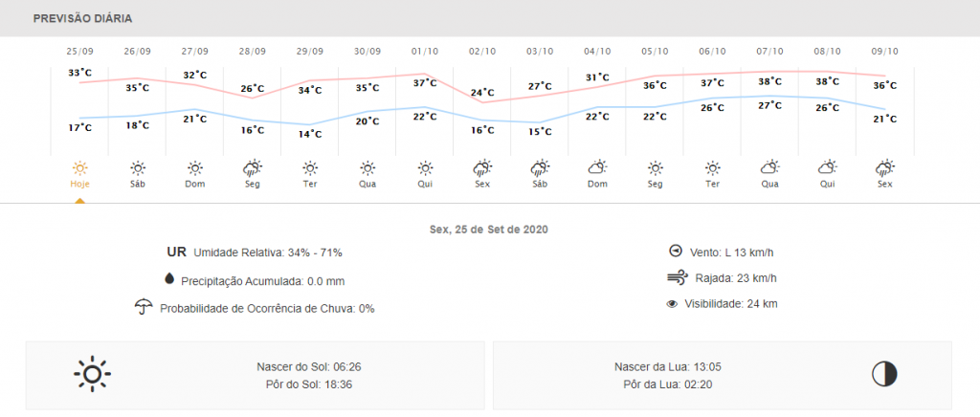Click the 38°C max temperature on 07/10

770,82
